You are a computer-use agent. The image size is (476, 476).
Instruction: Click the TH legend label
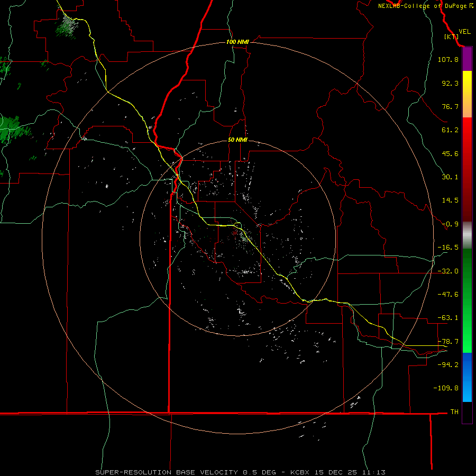(454, 412)
